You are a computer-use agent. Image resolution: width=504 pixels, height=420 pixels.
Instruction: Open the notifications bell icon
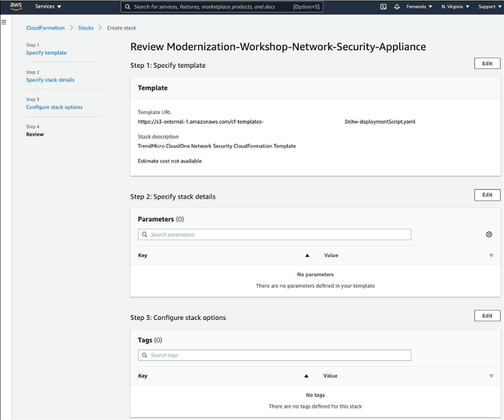(x=397, y=7)
